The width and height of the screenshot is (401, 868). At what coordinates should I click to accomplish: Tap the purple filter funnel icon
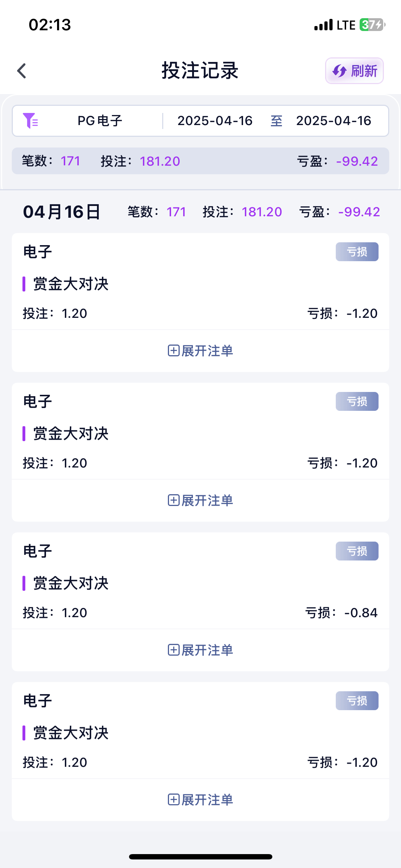tap(30, 120)
